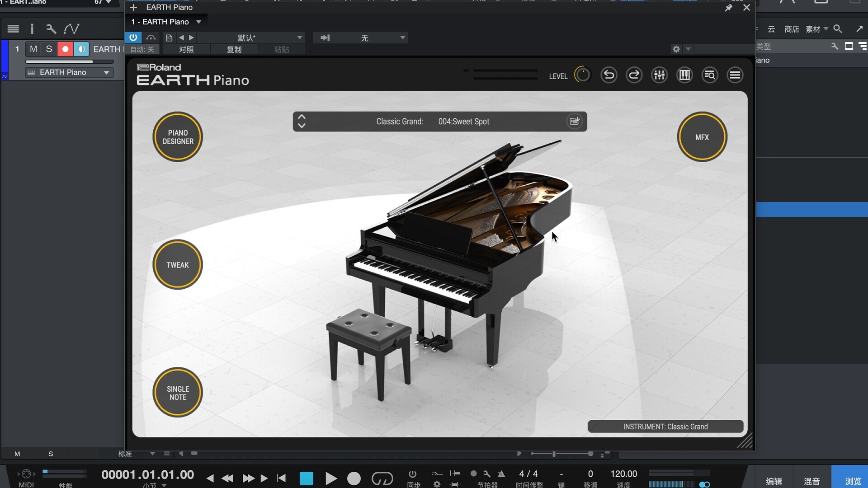The image size is (868, 488).
Task: Click the 对照 compare button
Action: pyautogui.click(x=186, y=50)
